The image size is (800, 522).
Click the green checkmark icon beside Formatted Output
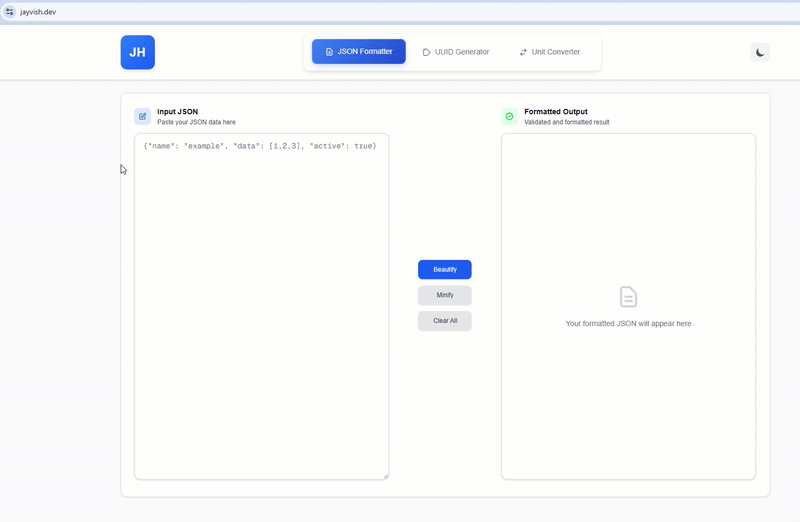tap(509, 116)
